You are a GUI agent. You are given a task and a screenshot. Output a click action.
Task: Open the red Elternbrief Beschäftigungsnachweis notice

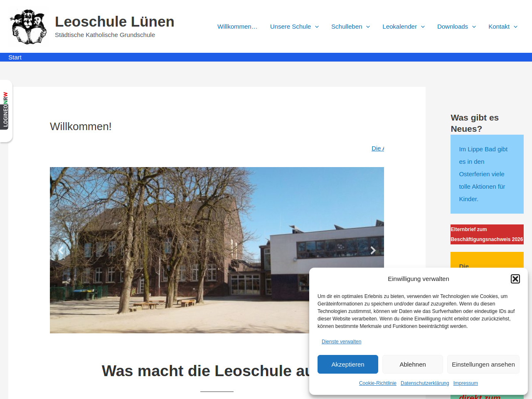[487, 234]
